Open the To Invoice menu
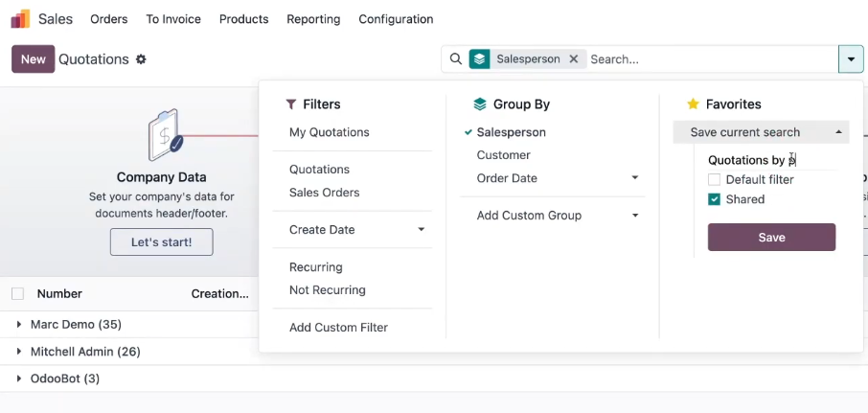This screenshot has width=868, height=413. point(173,19)
